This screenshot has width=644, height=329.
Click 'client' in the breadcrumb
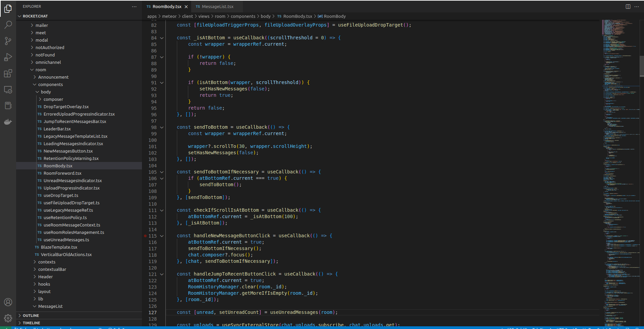187,16
